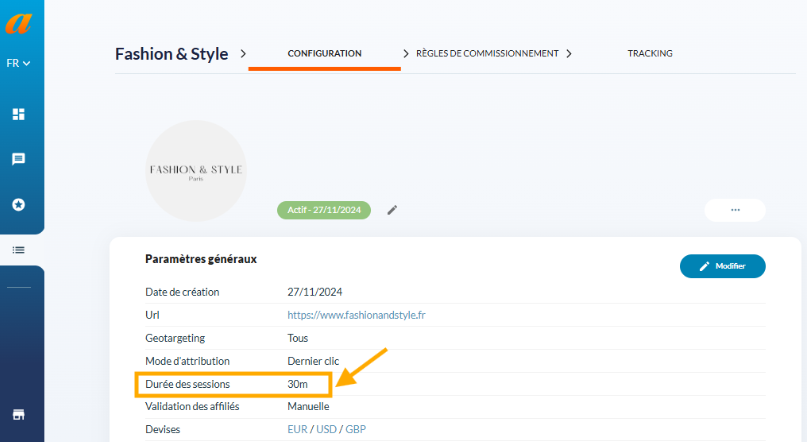
Task: Open the three-dots more options button
Action: (735, 210)
